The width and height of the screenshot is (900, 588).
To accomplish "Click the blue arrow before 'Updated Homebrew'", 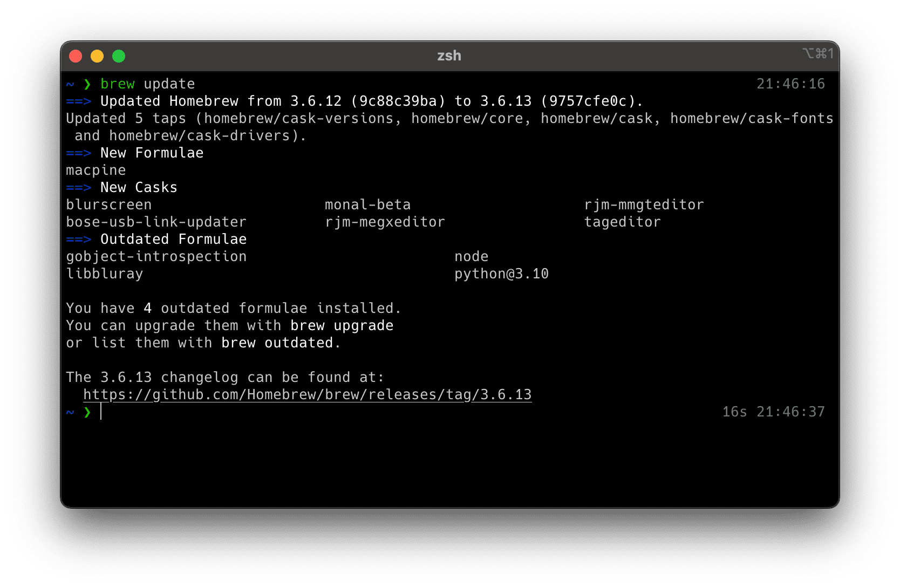I will [79, 101].
